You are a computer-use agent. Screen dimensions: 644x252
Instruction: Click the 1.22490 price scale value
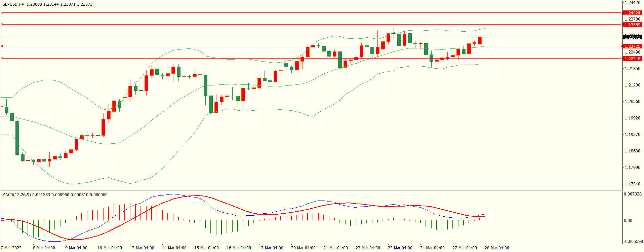point(632,52)
